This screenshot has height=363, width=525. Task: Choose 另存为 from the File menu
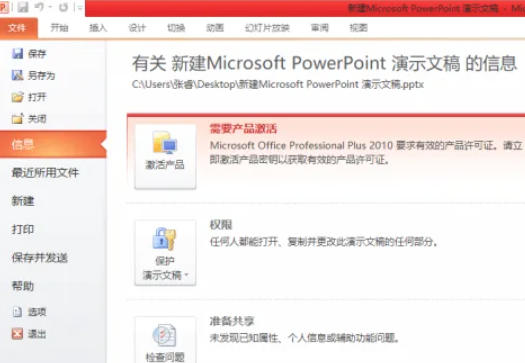coord(41,76)
